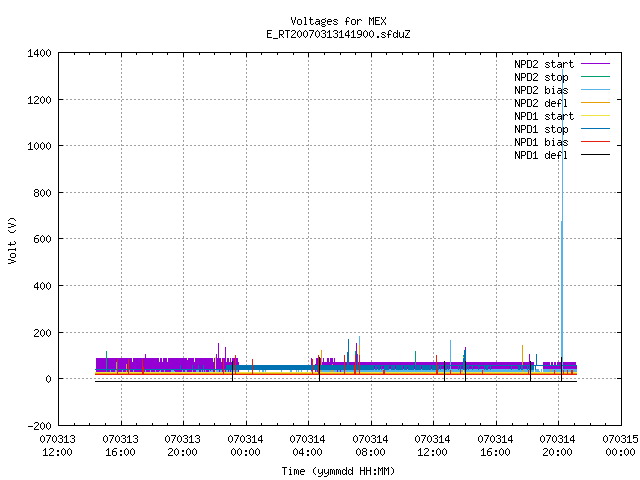The width and height of the screenshot is (640, 480).
Task: Click the 1400 y-axis tick label
Action: (39, 53)
